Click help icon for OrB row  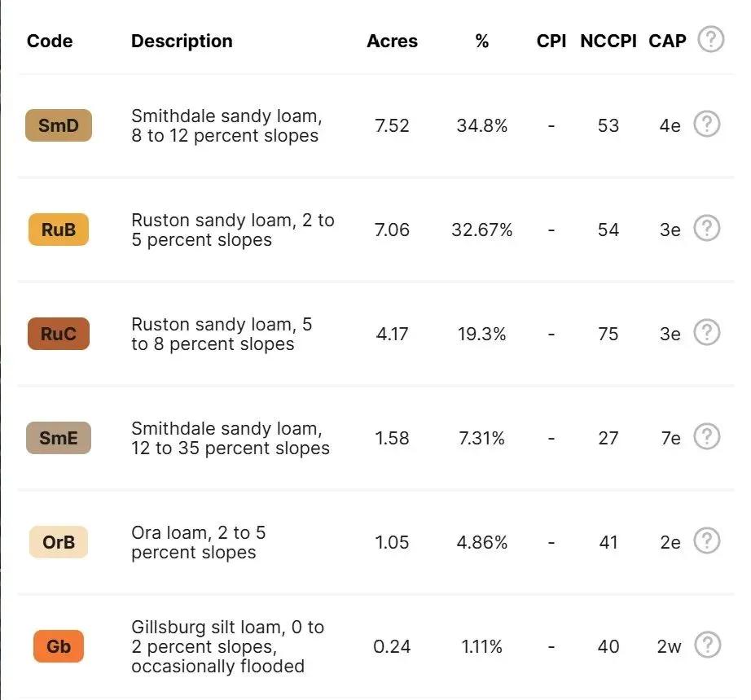click(707, 540)
